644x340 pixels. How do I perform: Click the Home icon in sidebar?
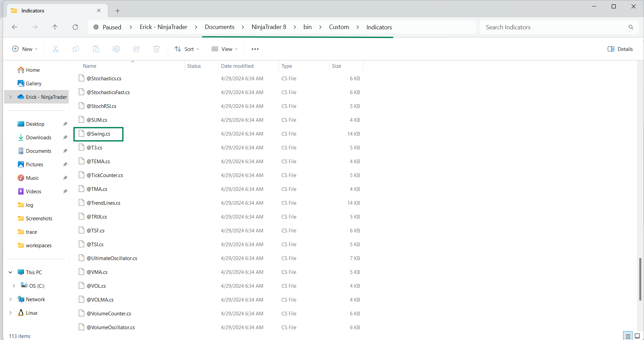(x=21, y=70)
